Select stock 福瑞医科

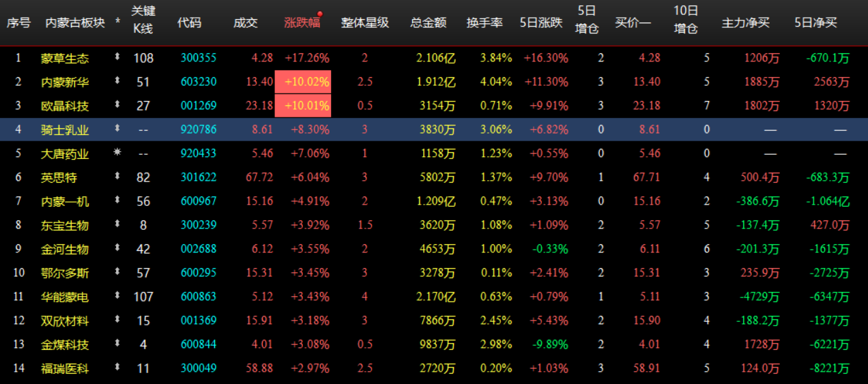point(65,369)
